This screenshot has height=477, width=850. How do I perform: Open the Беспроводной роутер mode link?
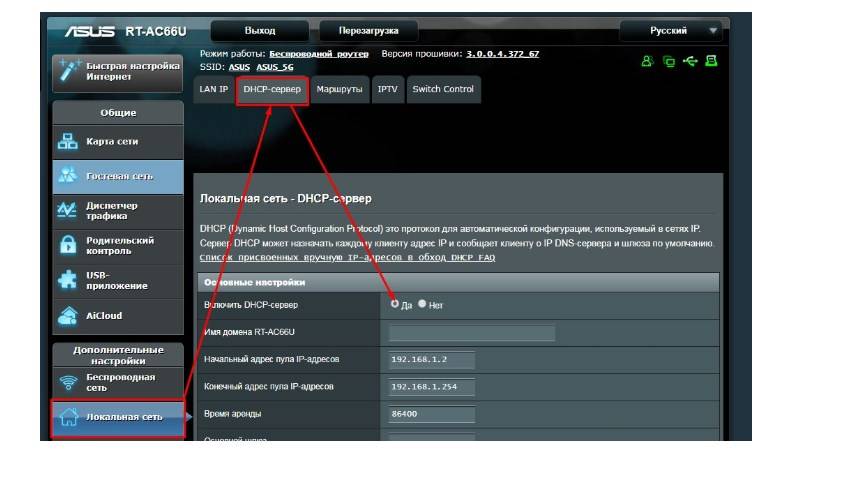[x=319, y=54]
